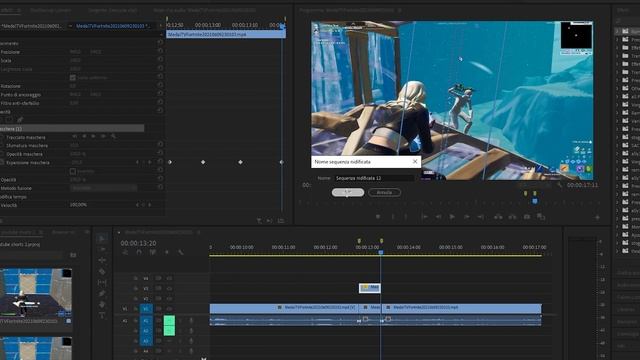Select the Razor tool
Screen dimensions: 640x360
(x=102, y=271)
